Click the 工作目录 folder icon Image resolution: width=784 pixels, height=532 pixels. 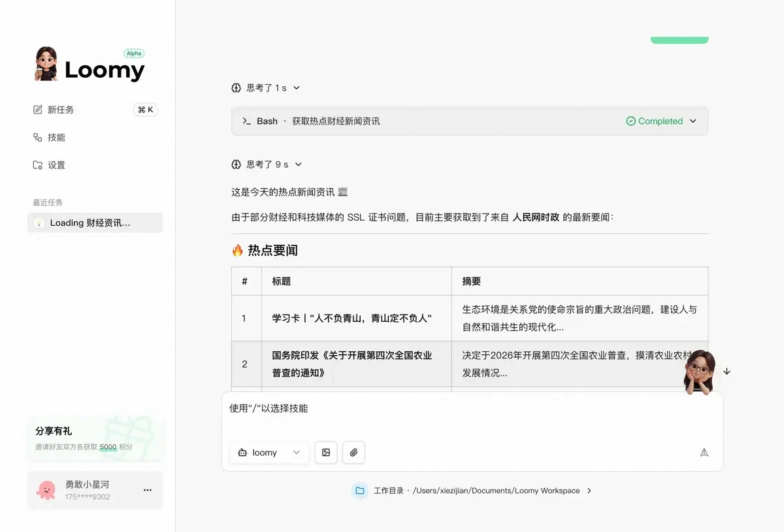pos(359,490)
